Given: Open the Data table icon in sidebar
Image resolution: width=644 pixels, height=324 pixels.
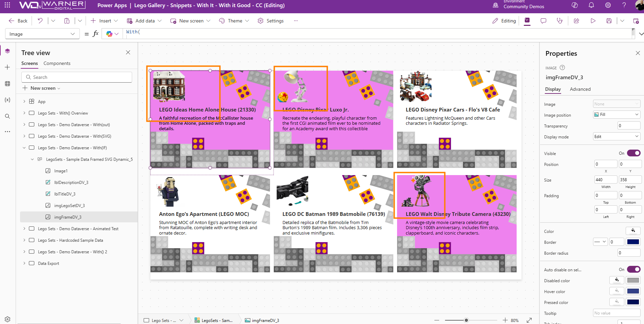Looking at the screenshot, I should click(7, 84).
